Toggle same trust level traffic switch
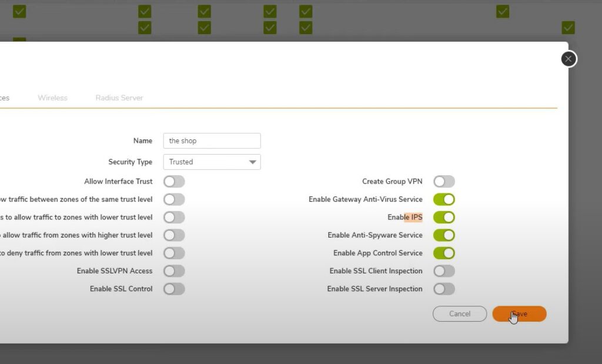602x364 pixels. pos(174,199)
